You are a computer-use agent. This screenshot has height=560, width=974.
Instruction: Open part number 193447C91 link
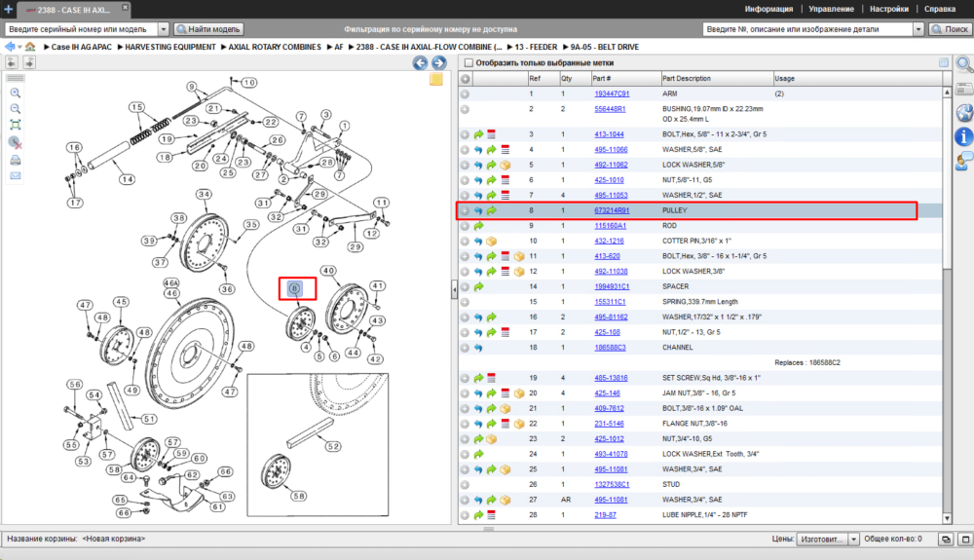612,93
